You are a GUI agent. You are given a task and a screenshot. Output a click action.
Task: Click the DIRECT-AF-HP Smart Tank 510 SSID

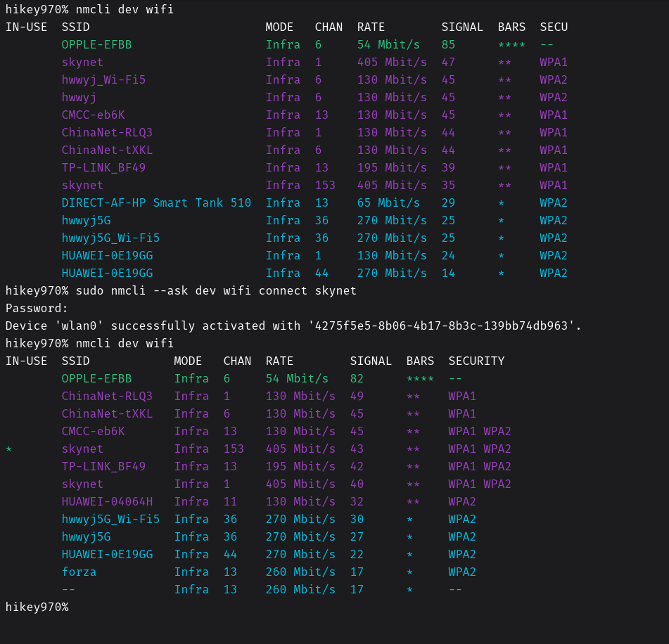coord(156,202)
